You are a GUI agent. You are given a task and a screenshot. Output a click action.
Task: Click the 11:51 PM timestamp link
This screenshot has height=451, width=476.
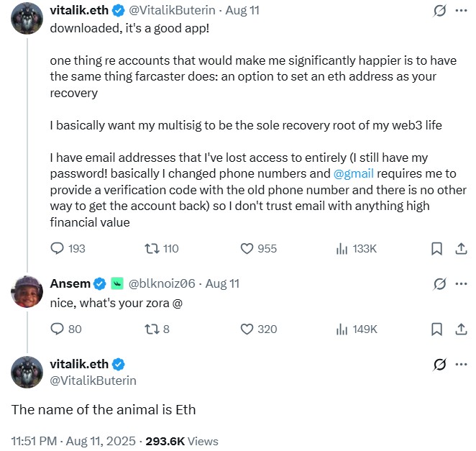click(35, 441)
